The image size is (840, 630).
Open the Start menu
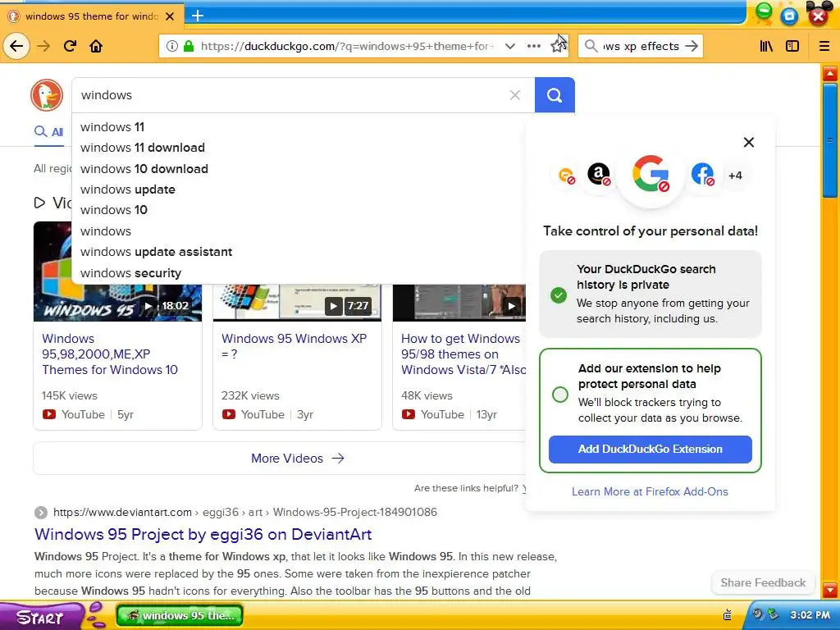[x=40, y=617]
